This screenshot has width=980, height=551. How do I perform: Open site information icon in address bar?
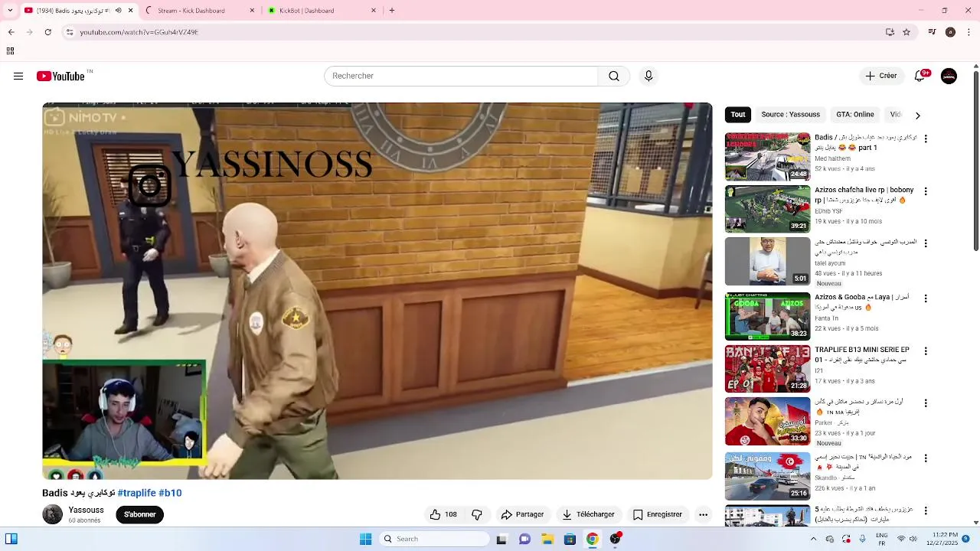point(70,32)
